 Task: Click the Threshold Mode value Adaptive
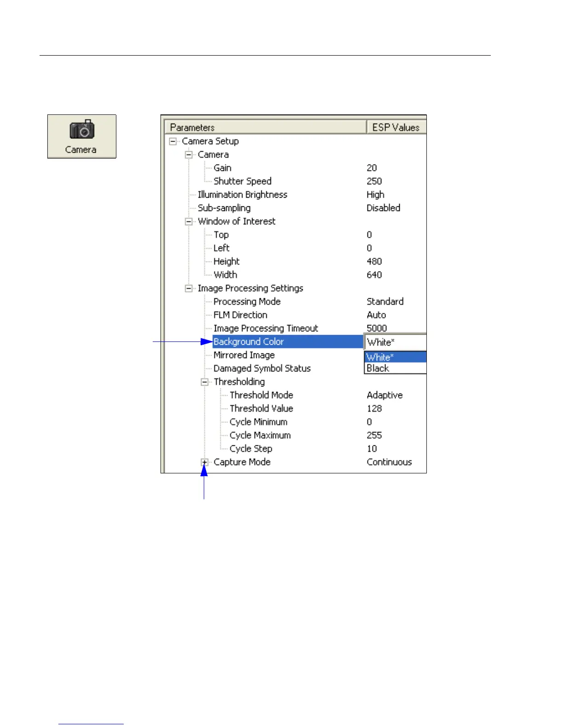pos(385,395)
